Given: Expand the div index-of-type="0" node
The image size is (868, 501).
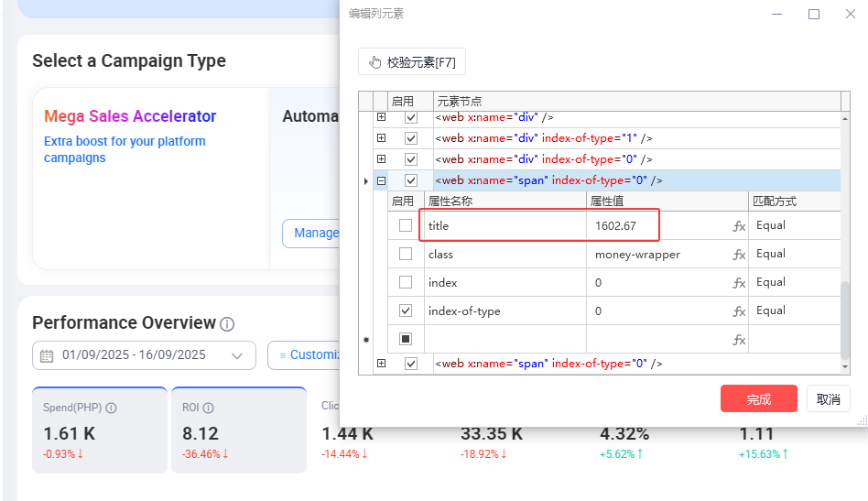Looking at the screenshot, I should [x=382, y=158].
